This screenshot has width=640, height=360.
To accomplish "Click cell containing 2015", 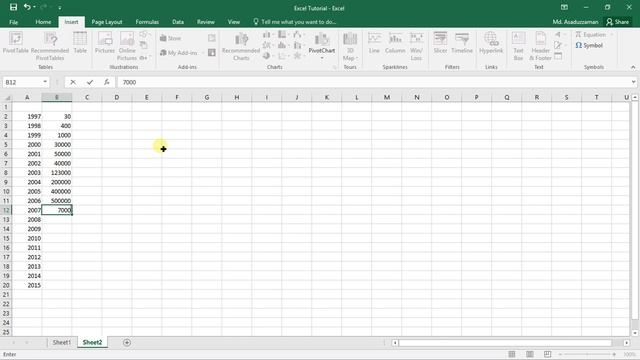I will 27,285.
